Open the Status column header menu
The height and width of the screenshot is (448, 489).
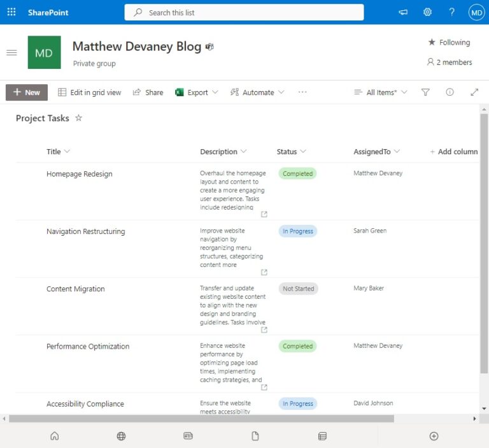(291, 152)
